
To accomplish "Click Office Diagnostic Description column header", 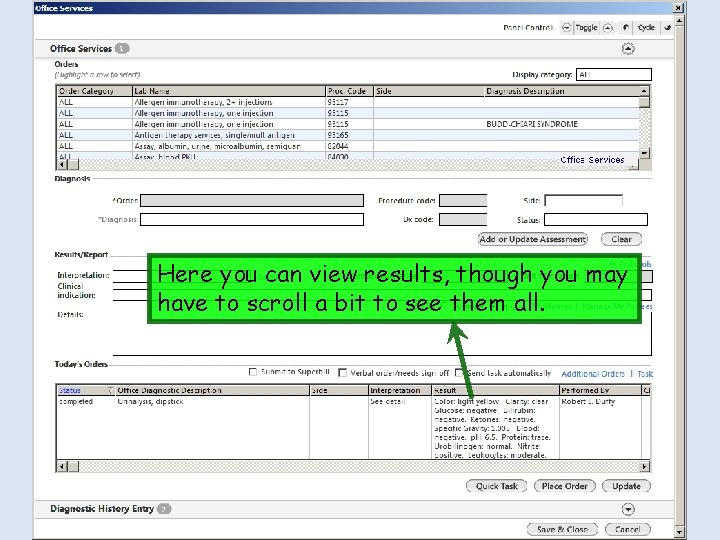I will [212, 390].
